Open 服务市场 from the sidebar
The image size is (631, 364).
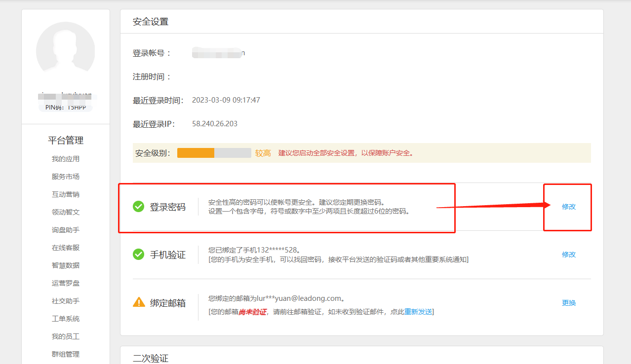65,176
